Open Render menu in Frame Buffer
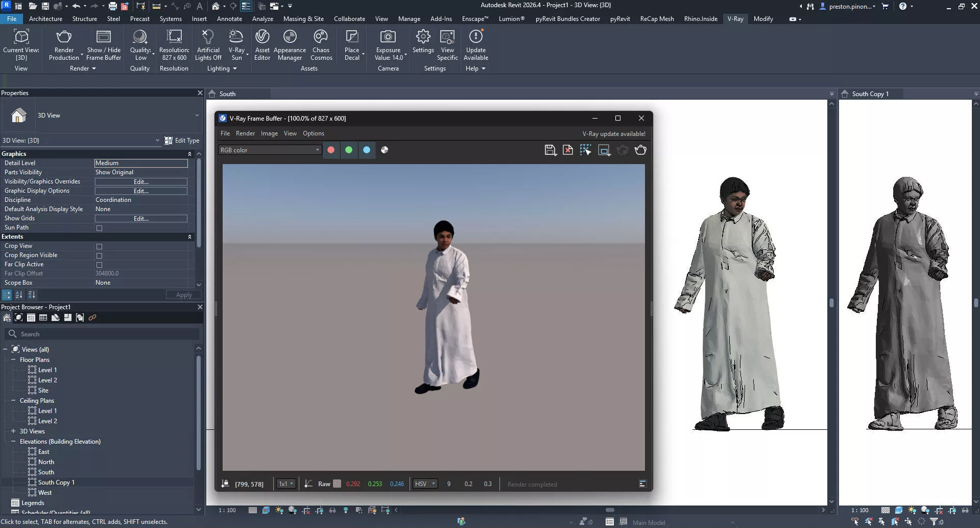The height and width of the screenshot is (528, 980). (x=245, y=133)
